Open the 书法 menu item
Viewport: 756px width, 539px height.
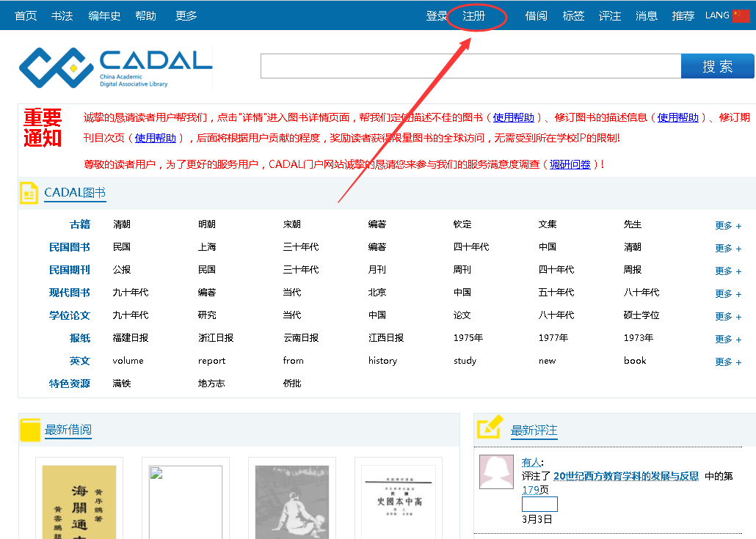[x=62, y=16]
